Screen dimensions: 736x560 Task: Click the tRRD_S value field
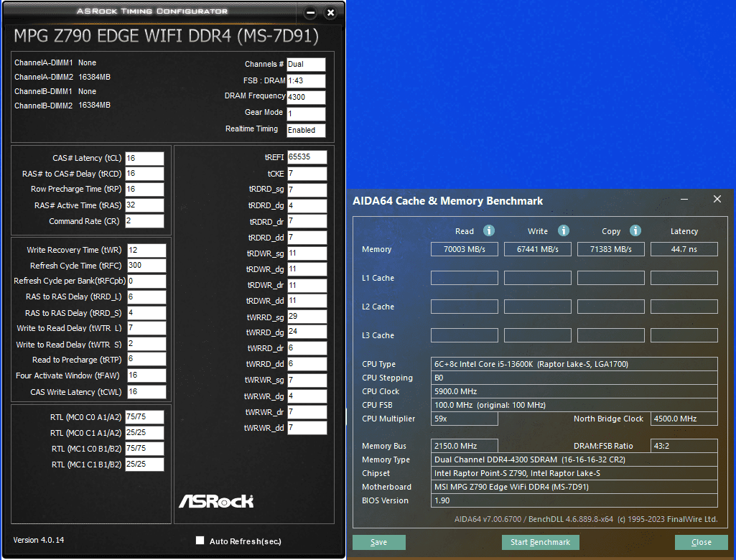(x=146, y=312)
